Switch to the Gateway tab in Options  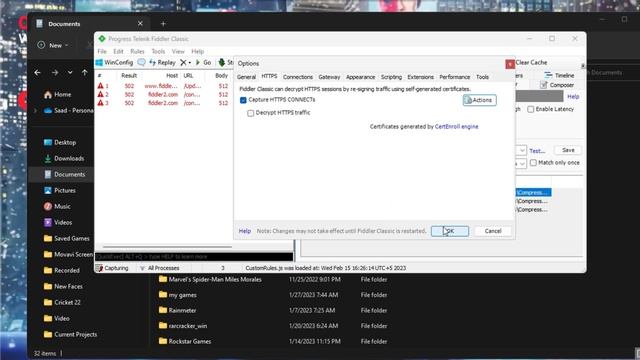tap(329, 77)
